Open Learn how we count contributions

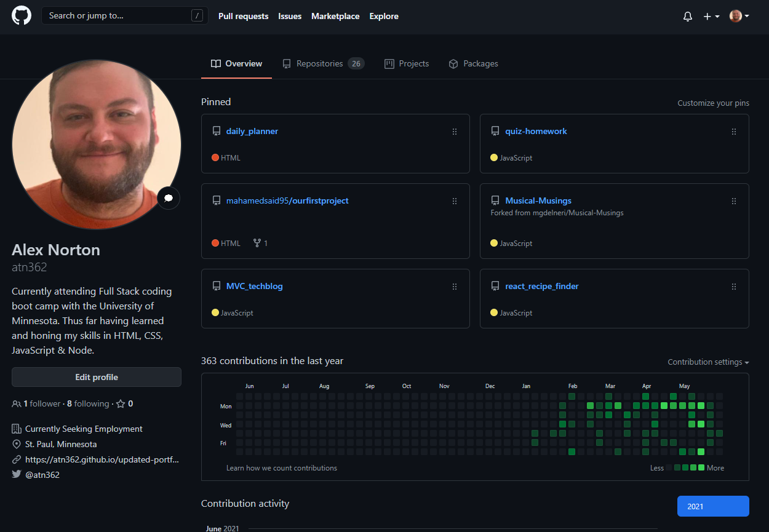tap(282, 468)
